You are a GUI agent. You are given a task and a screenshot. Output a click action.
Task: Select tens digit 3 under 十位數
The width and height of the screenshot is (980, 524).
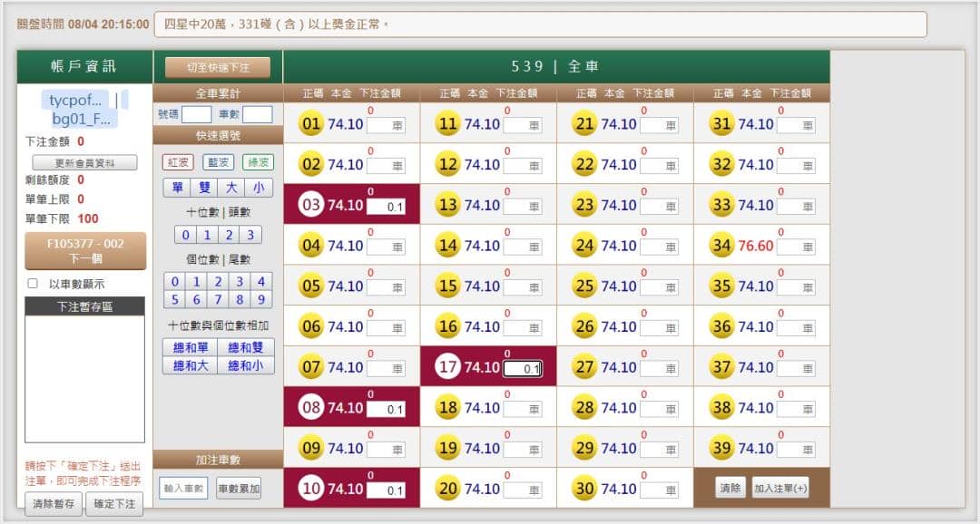pyautogui.click(x=250, y=235)
